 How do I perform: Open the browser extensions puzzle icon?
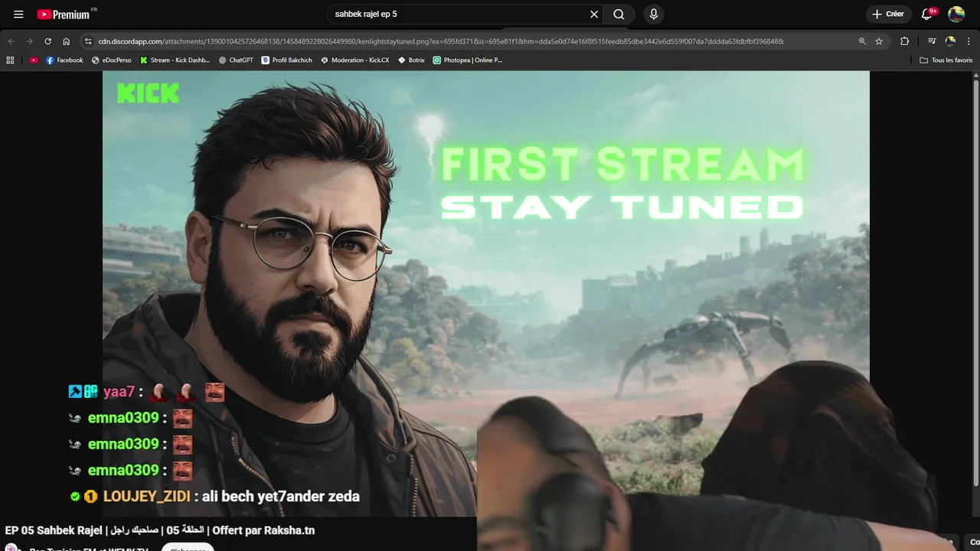(x=904, y=41)
